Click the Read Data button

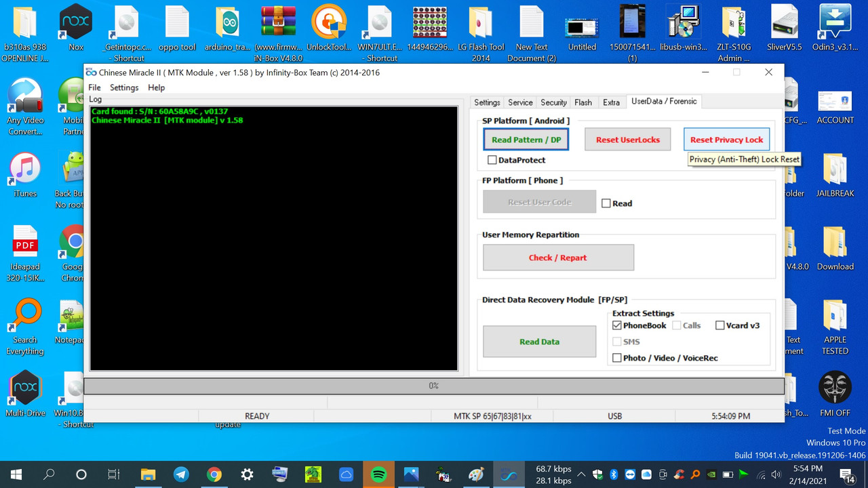(x=539, y=342)
